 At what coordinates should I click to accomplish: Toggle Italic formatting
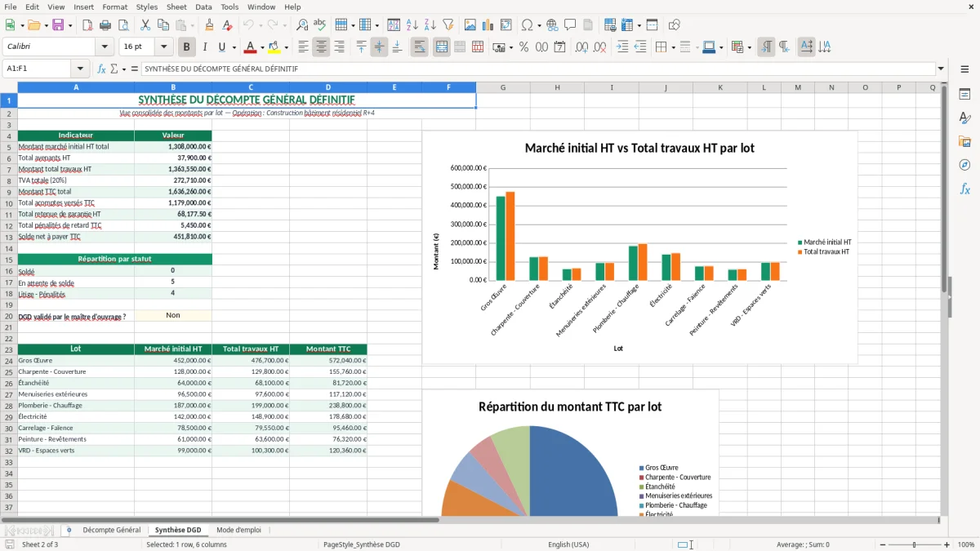tap(205, 47)
